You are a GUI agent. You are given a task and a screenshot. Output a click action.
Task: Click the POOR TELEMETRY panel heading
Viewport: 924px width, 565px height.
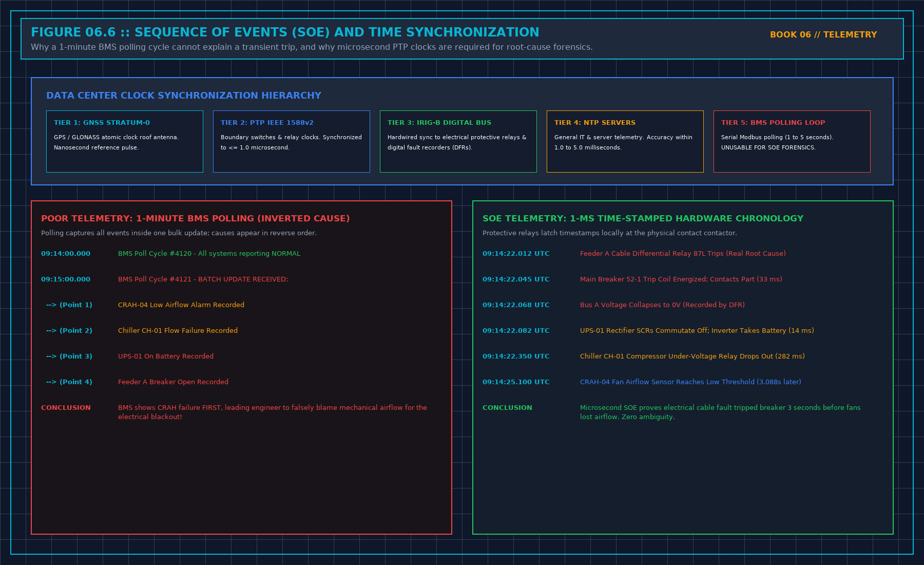(196, 218)
